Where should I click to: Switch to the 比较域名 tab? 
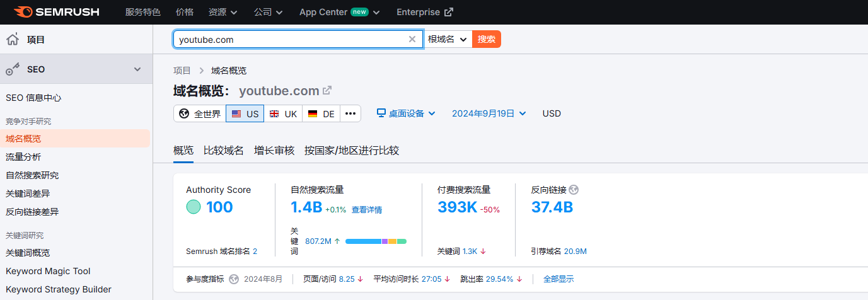(224, 151)
